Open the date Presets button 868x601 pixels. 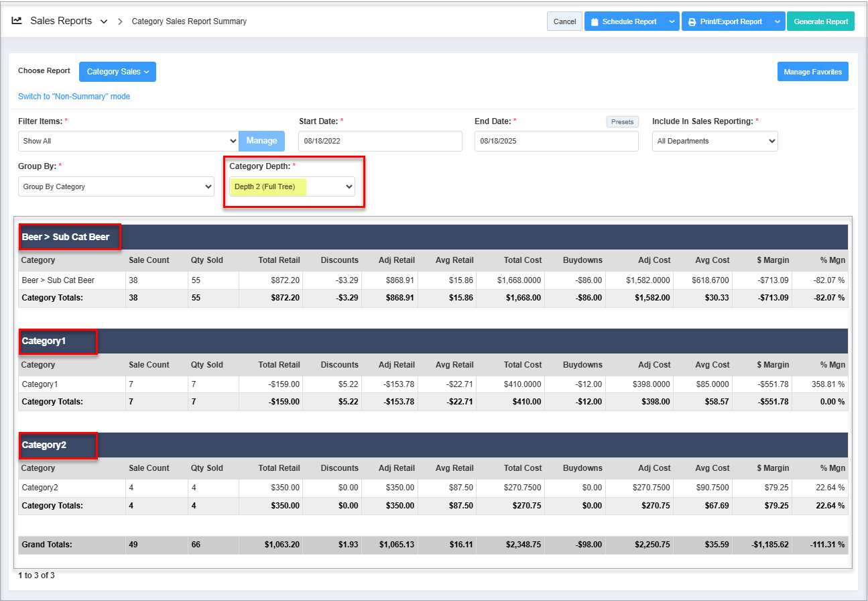tap(622, 121)
